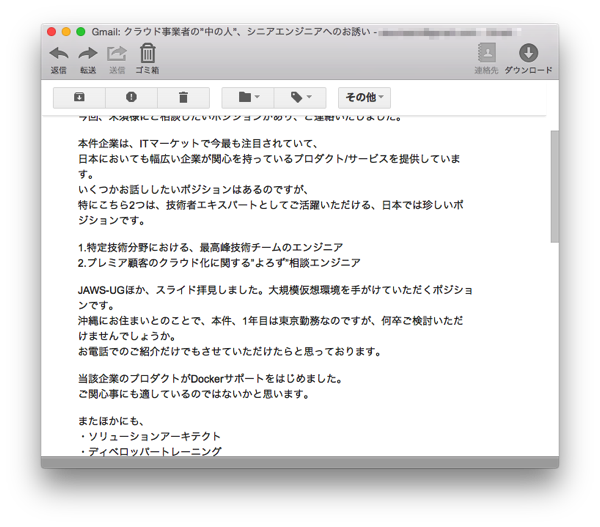Click the Send (送信) toolbar icon
This screenshot has height=527, width=600.
117,53
